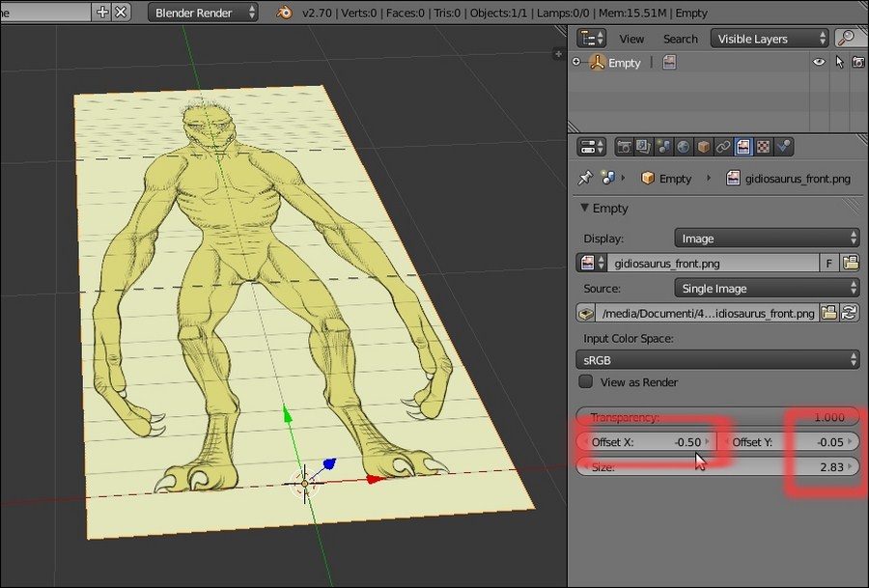Click the Empty breadcrumb label in properties
Viewport: 869px width, 588px height.
point(675,179)
